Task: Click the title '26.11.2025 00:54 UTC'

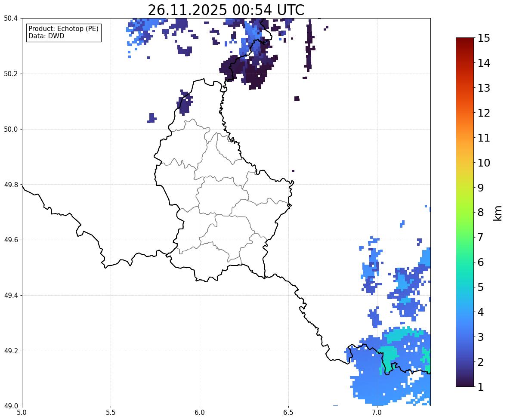Action: 226,10
